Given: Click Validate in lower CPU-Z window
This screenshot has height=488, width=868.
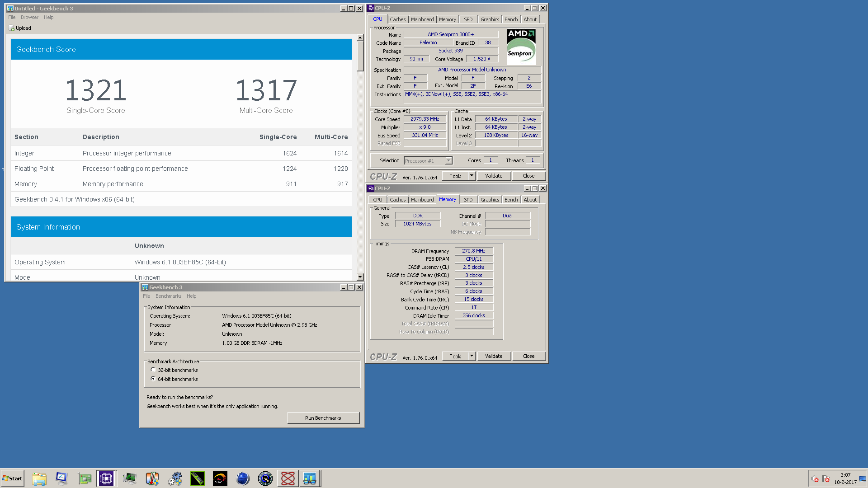Looking at the screenshot, I should tap(494, 356).
